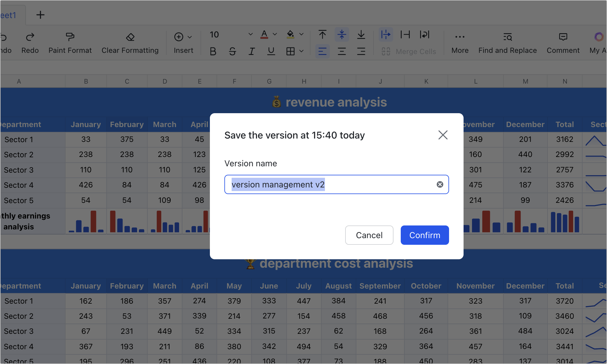Add a new sheet tab
607x364 pixels.
pos(40,15)
